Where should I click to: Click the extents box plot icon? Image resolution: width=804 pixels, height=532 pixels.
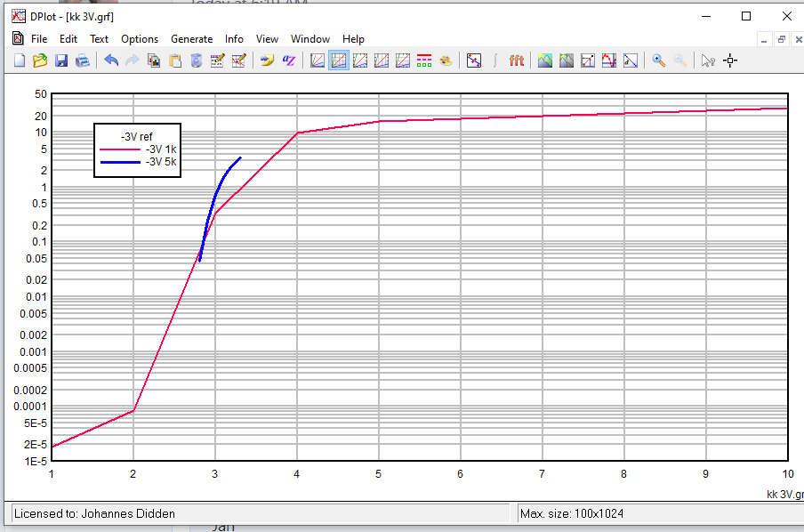pos(588,60)
